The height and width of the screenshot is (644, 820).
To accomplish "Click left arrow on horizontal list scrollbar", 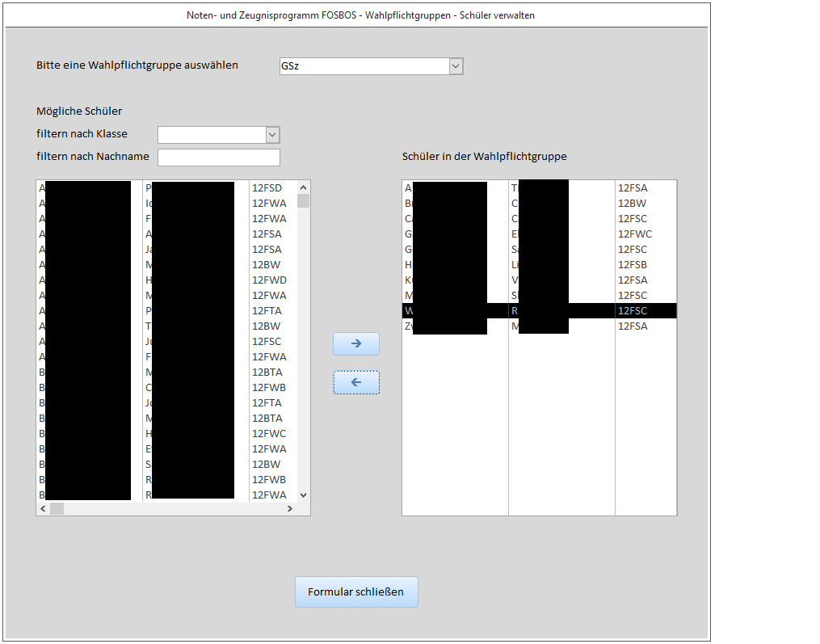I will tap(43, 509).
